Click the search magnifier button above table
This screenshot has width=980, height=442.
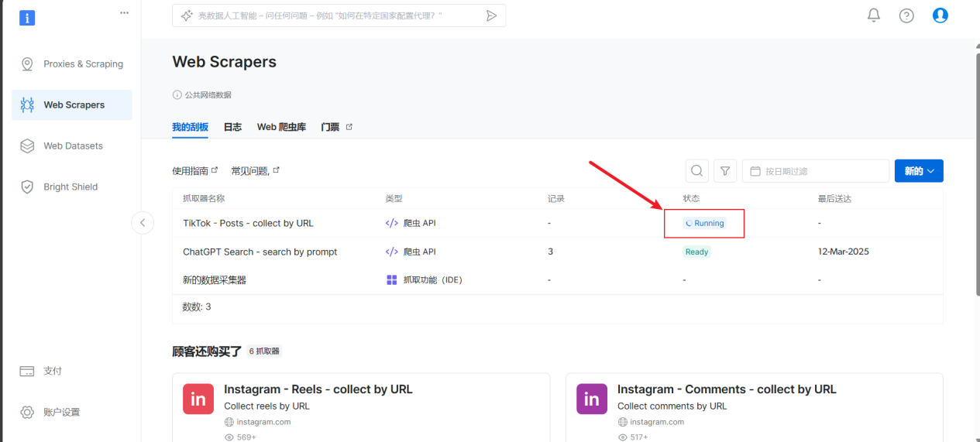point(697,171)
